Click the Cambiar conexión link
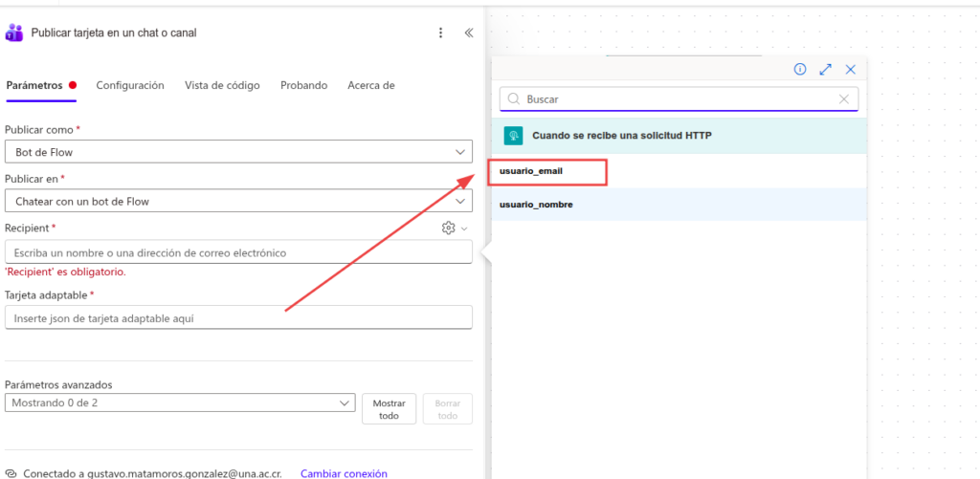This screenshot has height=479, width=980. [344, 473]
